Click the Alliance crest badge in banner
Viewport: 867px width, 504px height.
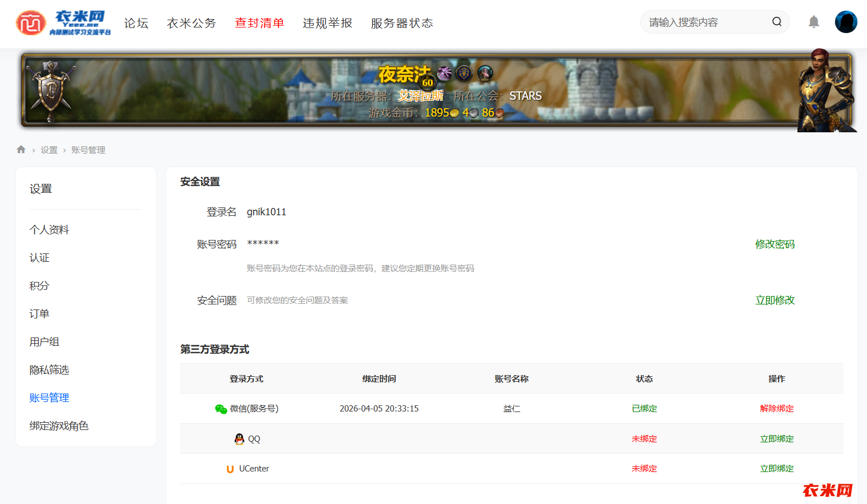(464, 73)
